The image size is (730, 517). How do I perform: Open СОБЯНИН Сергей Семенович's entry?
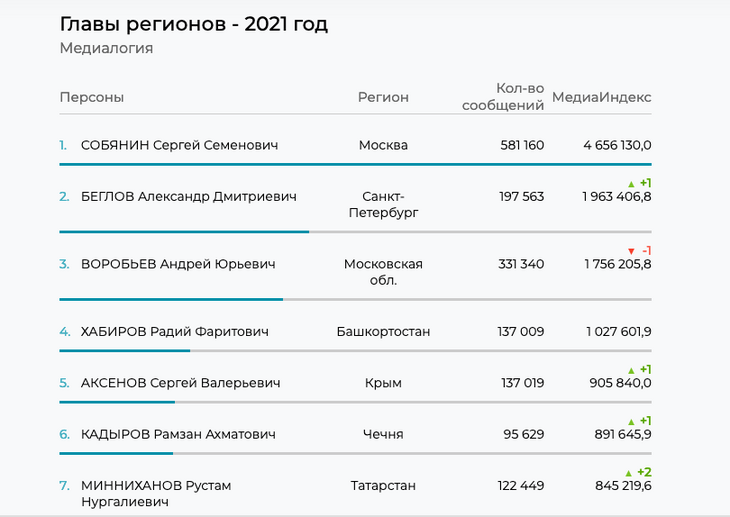click(179, 145)
